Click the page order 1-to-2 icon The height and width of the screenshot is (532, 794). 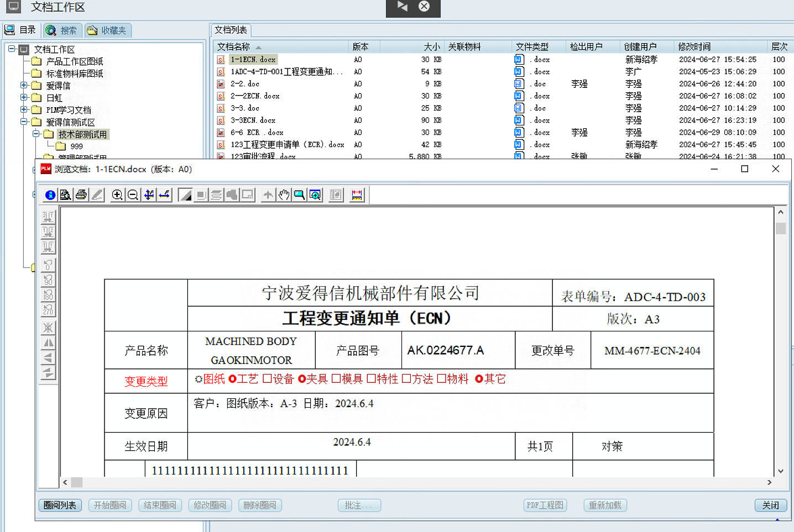[48, 232]
